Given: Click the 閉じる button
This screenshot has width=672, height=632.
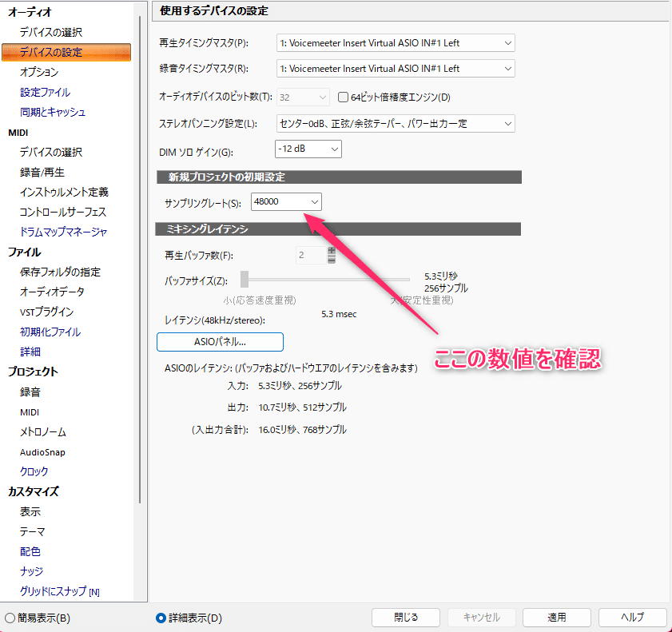Looking at the screenshot, I should click(405, 618).
